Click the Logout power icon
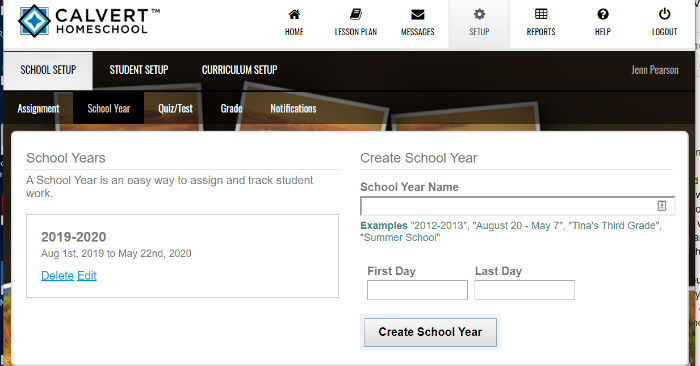700x366 pixels. coord(664,14)
